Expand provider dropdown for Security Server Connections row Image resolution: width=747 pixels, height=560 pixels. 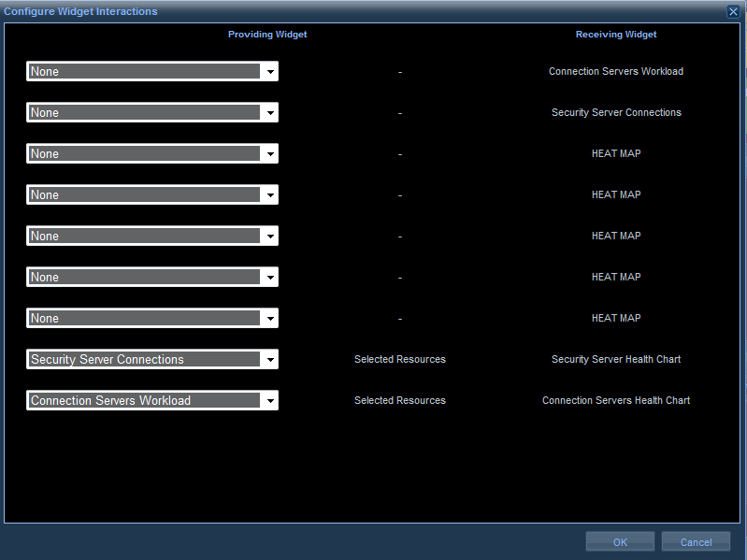[269, 113]
